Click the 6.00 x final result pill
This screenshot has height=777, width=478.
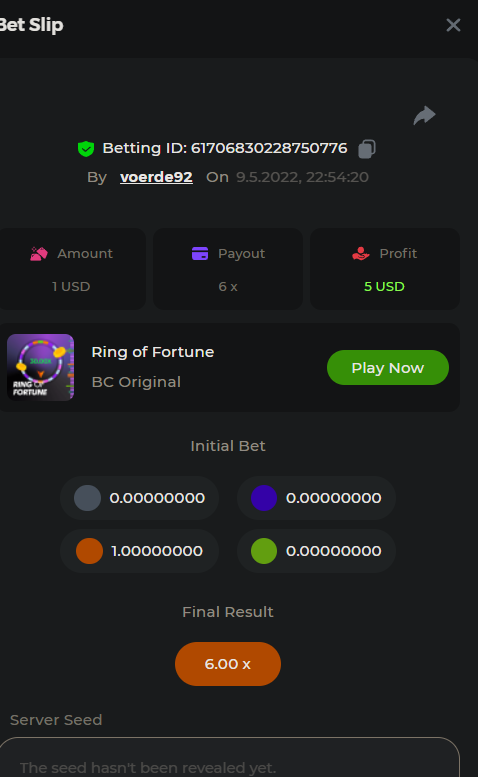coord(228,664)
